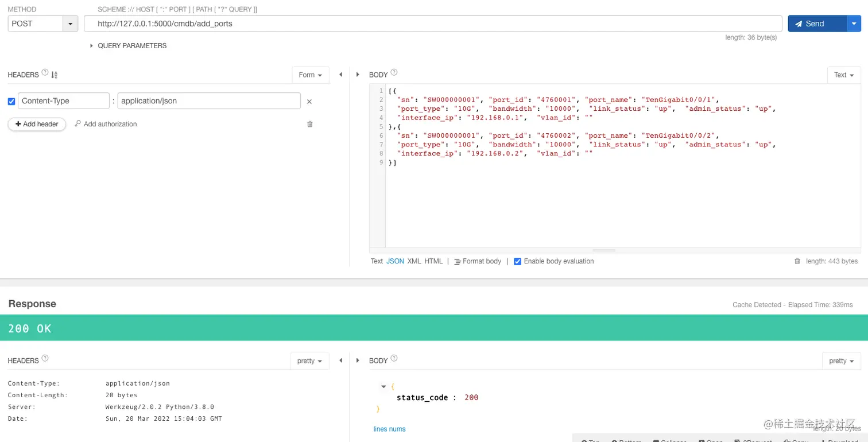Click the response Date value Sun, 20 Mar 2022
This screenshot has width=868, height=442.
click(164, 418)
